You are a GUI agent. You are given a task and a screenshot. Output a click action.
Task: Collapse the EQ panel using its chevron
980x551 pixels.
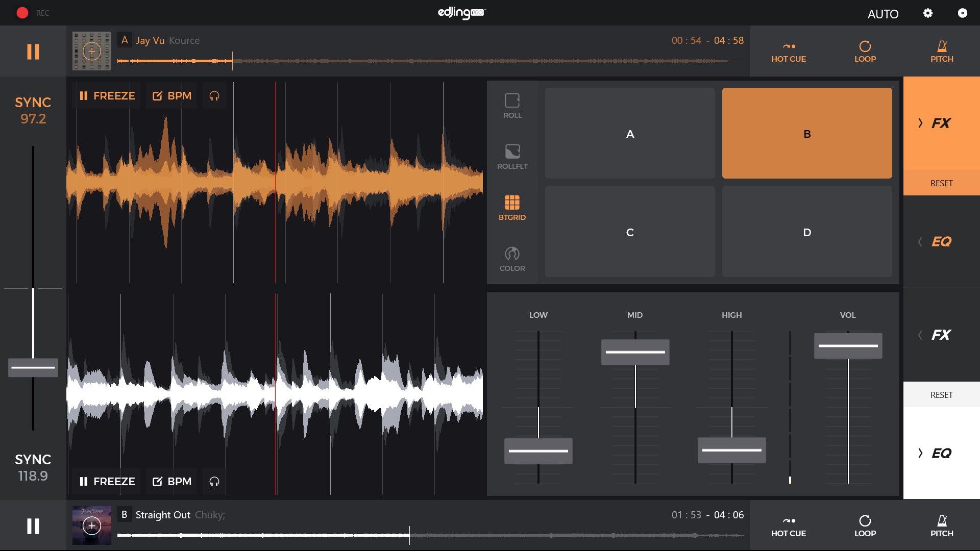(x=920, y=241)
